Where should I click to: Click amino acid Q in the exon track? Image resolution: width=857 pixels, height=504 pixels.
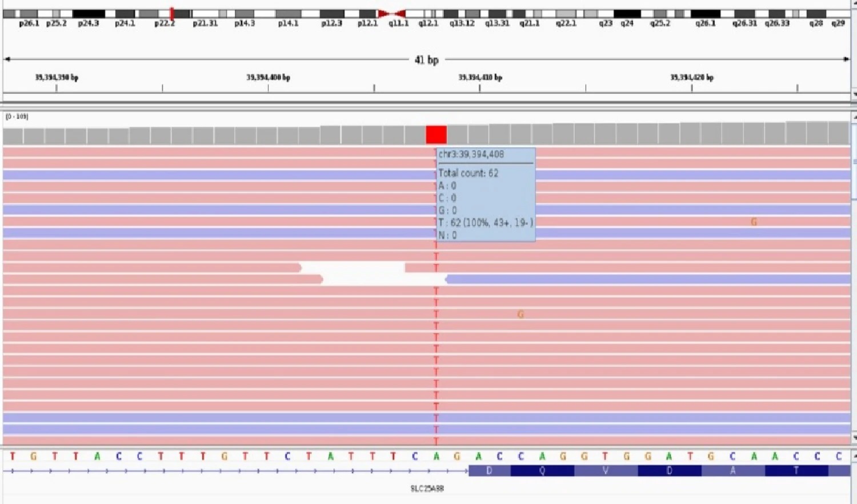(x=542, y=471)
